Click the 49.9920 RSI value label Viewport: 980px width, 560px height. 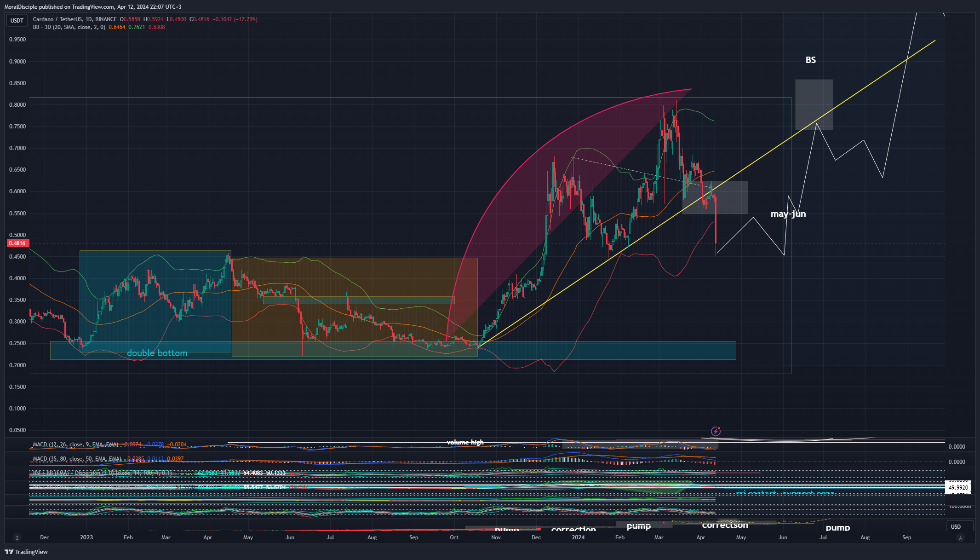coord(958,487)
